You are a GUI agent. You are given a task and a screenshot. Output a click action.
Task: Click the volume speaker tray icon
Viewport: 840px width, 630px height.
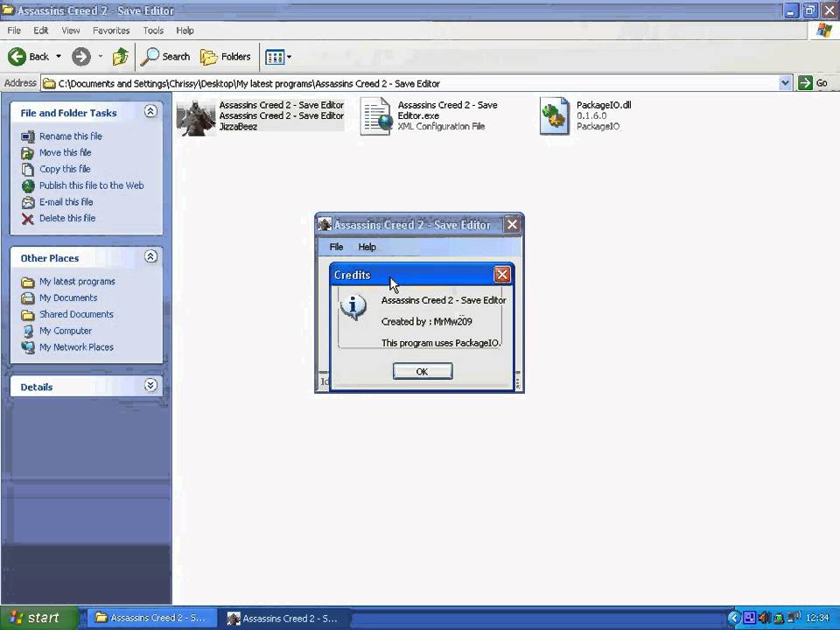765,619
